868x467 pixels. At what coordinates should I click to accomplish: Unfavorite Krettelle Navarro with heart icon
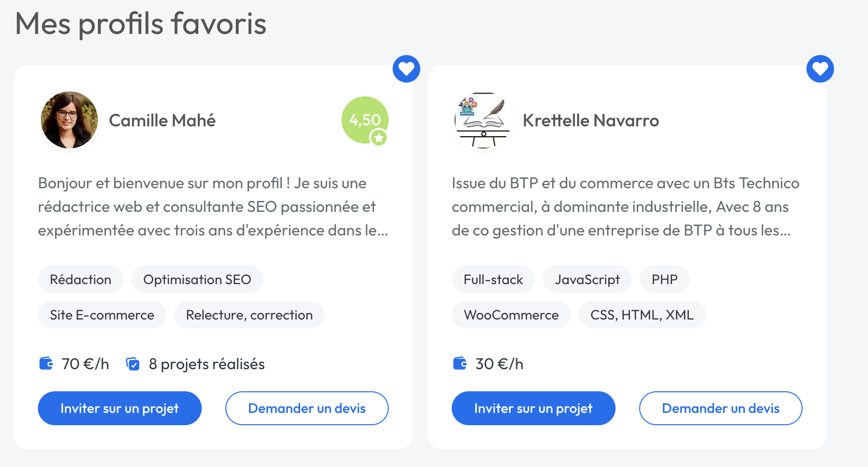(x=820, y=69)
